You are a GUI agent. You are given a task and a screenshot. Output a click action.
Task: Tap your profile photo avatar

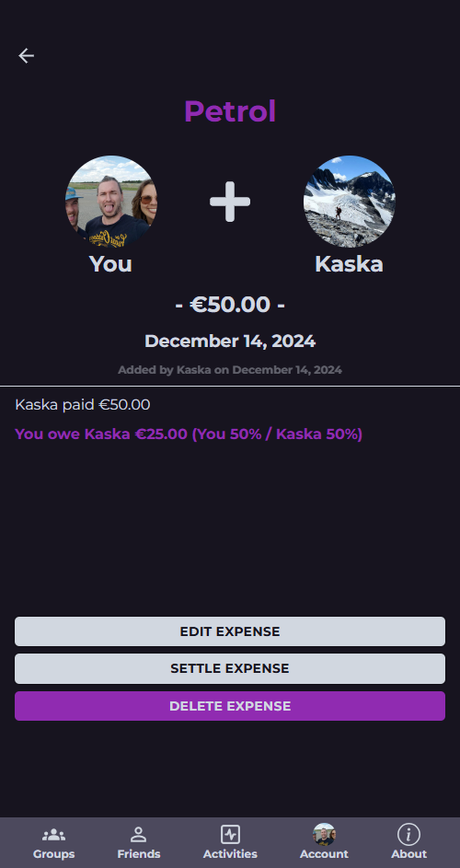click(110, 201)
